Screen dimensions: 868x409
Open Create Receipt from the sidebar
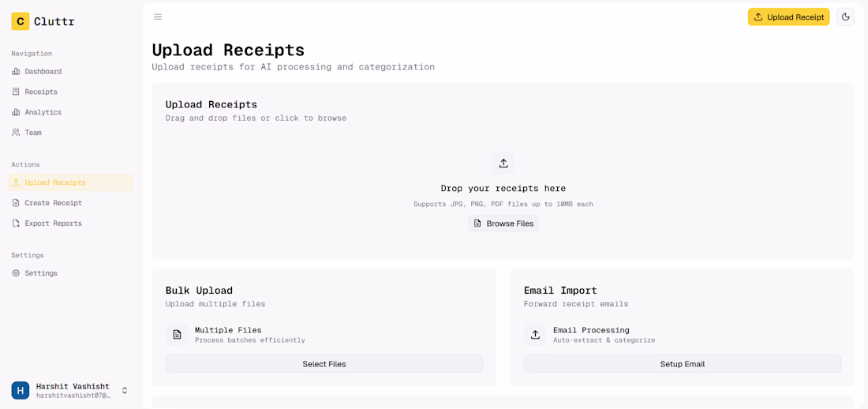53,203
